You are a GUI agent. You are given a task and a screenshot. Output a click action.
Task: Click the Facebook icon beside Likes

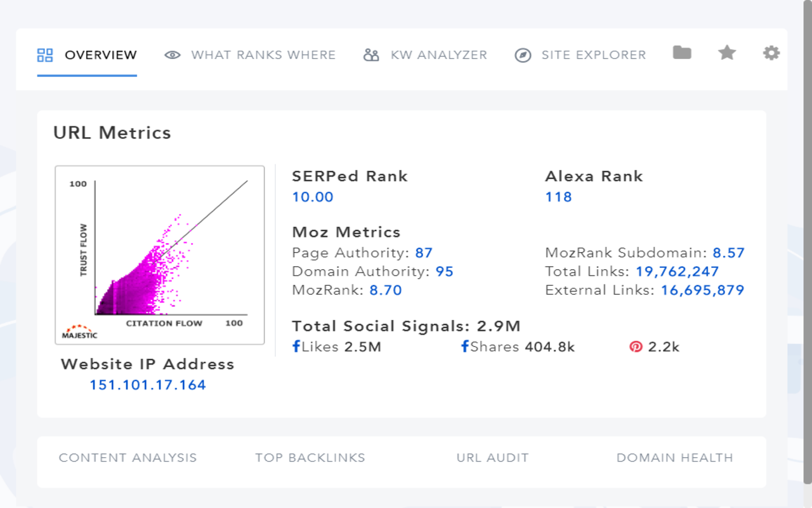[x=296, y=347]
